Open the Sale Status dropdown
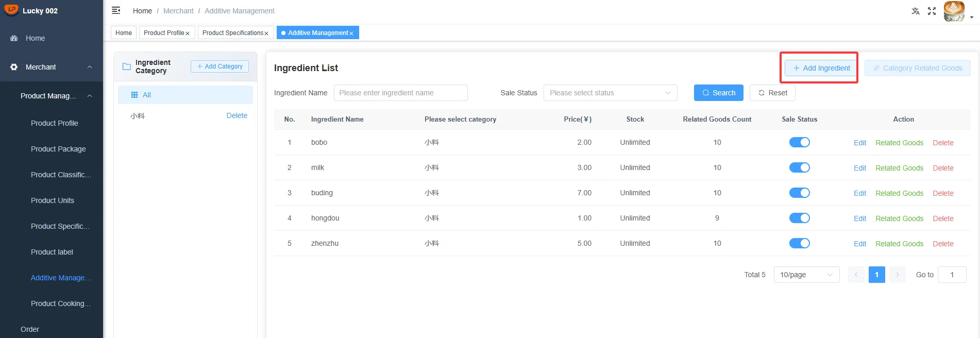The height and width of the screenshot is (338, 980). pyautogui.click(x=610, y=93)
